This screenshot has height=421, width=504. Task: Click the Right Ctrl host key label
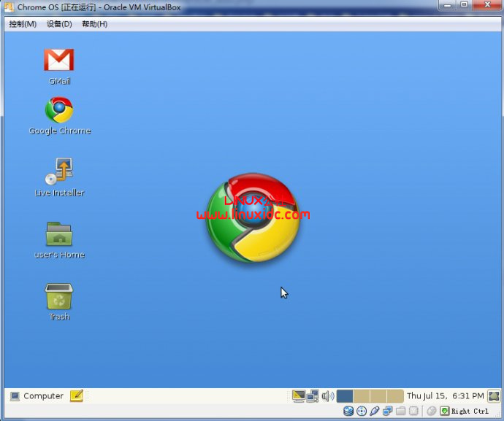(x=470, y=412)
